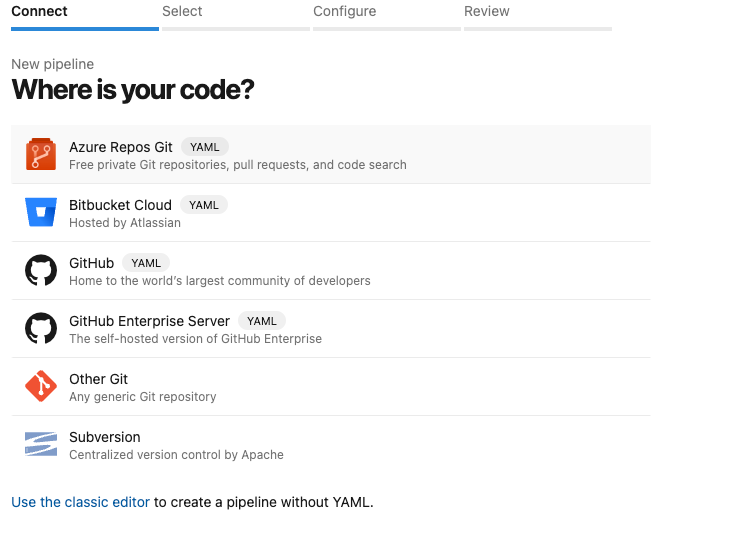Click 'Any generic Git repository' description

(x=143, y=397)
